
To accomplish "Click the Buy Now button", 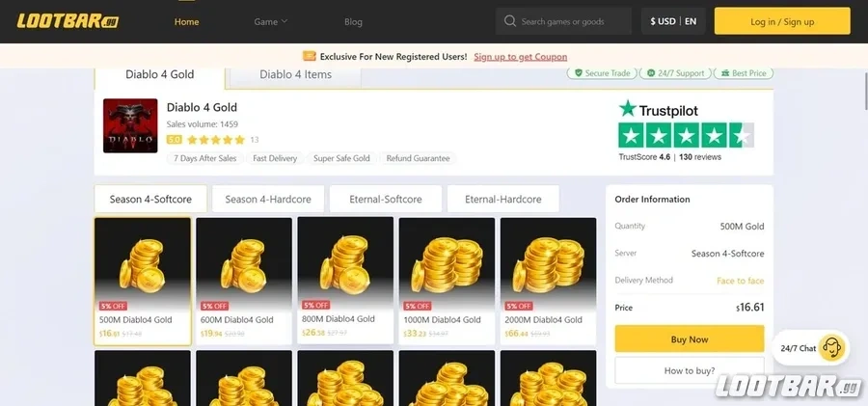I will tap(690, 339).
